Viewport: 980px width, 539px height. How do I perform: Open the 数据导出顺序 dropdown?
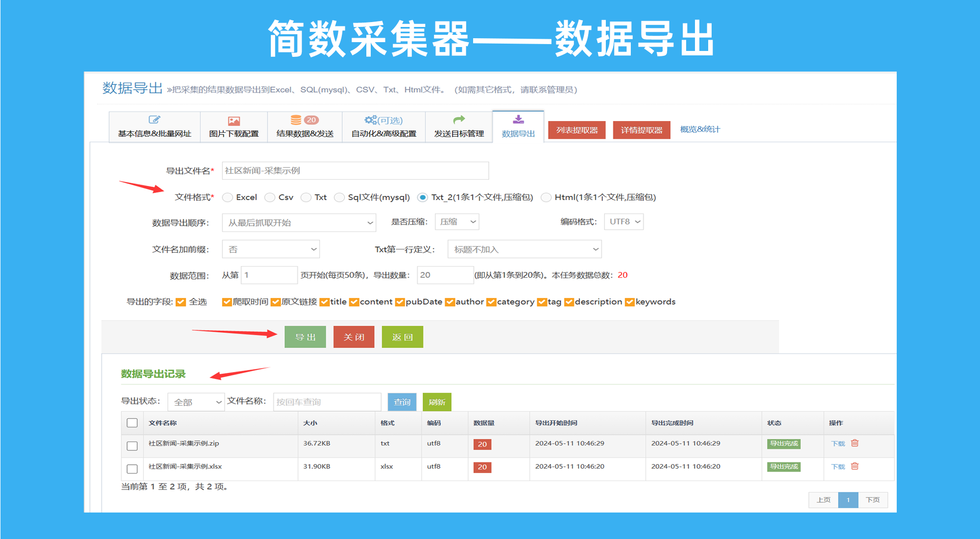299,222
